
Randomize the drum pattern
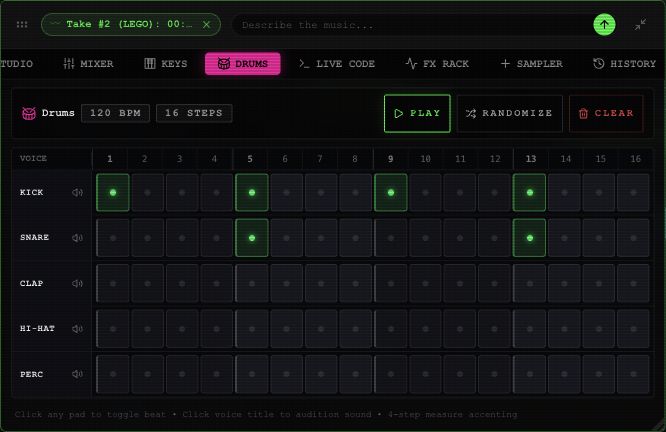point(510,113)
